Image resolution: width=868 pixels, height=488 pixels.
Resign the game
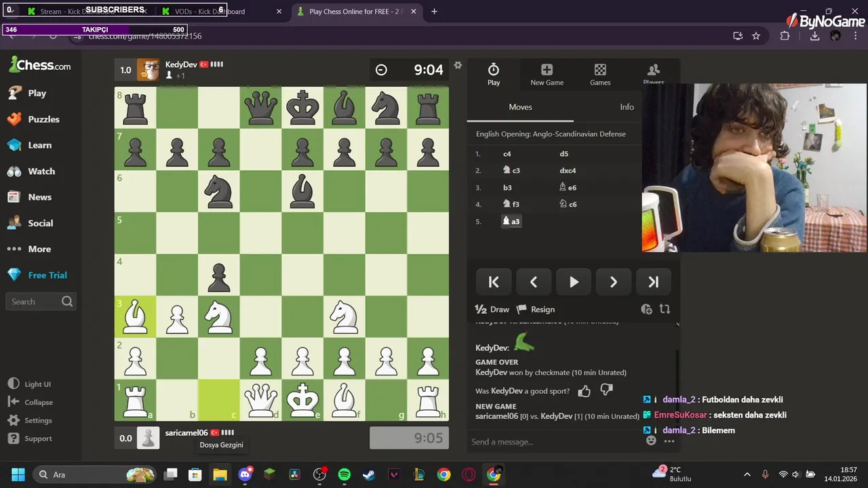[536, 309]
